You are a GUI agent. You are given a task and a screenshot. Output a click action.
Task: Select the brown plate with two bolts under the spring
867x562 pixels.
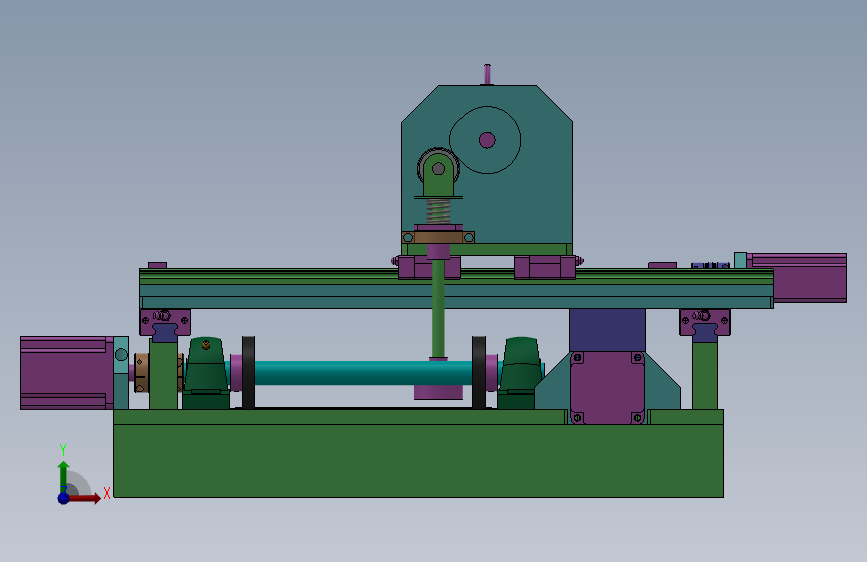tap(438, 237)
